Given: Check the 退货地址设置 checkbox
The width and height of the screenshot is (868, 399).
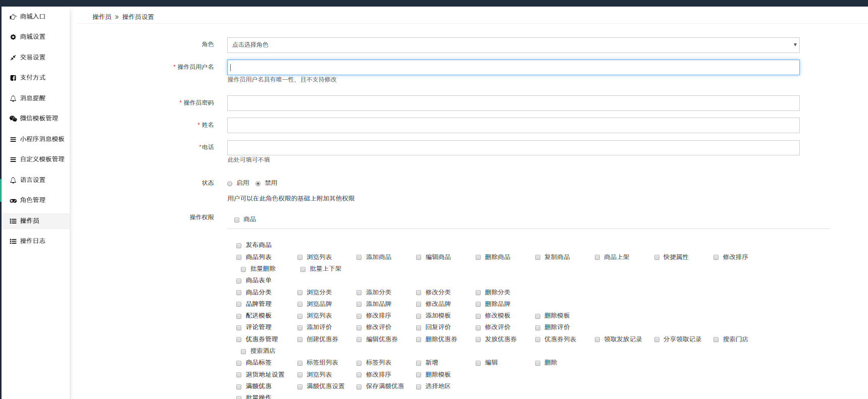Looking at the screenshot, I should click(x=239, y=375).
